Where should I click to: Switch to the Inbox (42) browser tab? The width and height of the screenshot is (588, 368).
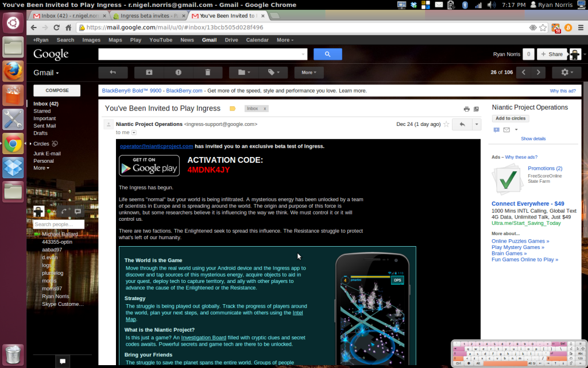click(x=69, y=16)
